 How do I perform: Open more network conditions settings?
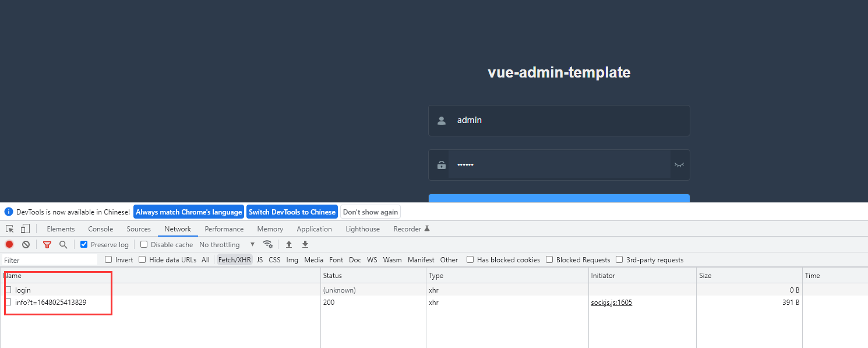[x=269, y=244]
